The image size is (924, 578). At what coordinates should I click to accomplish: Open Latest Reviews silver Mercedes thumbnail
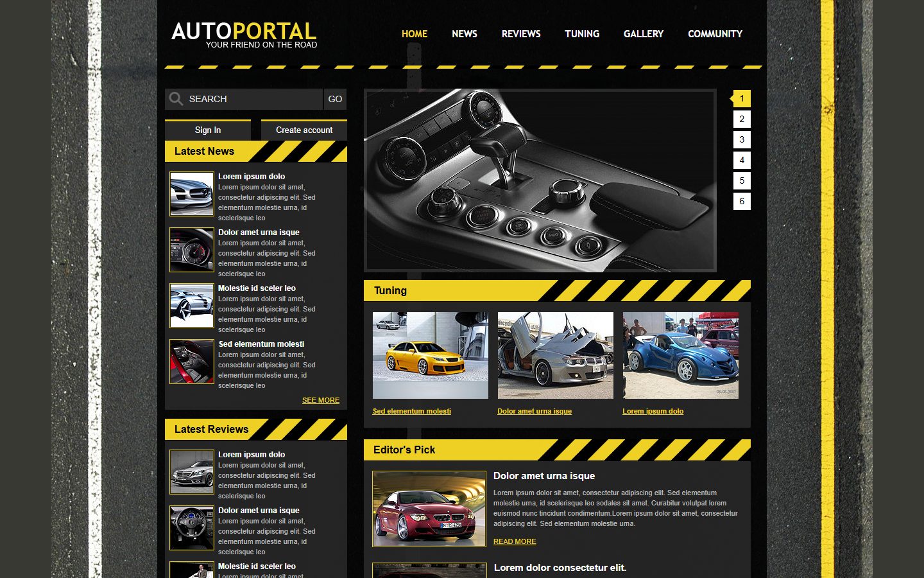pyautogui.click(x=192, y=472)
